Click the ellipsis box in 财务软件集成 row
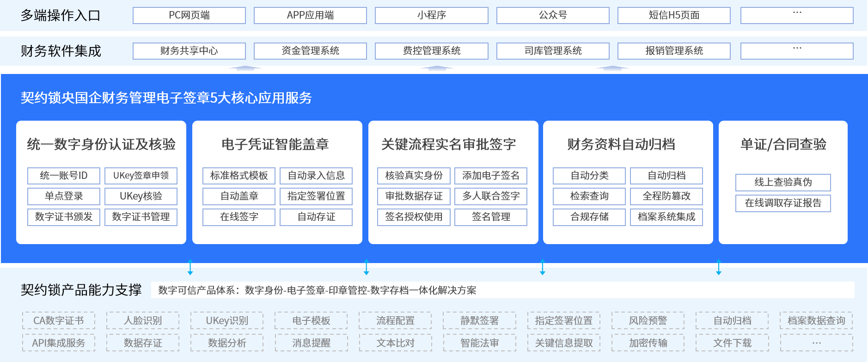This screenshot has width=868, height=362. pos(797,51)
